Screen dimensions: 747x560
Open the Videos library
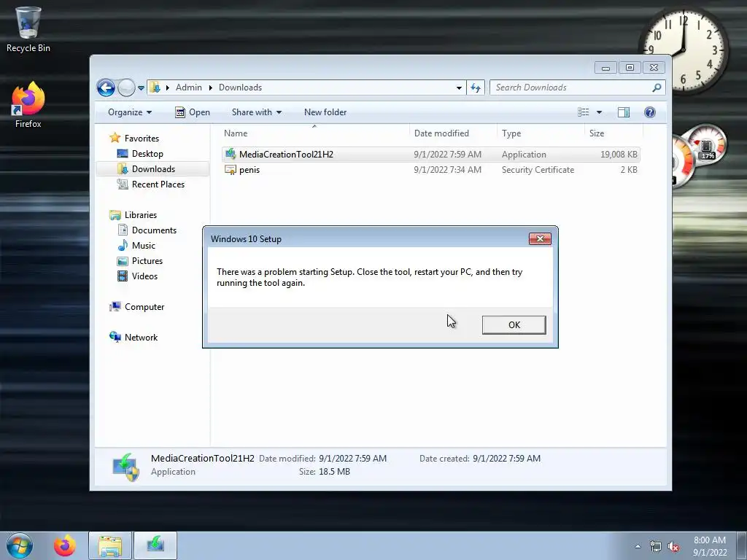tap(144, 276)
